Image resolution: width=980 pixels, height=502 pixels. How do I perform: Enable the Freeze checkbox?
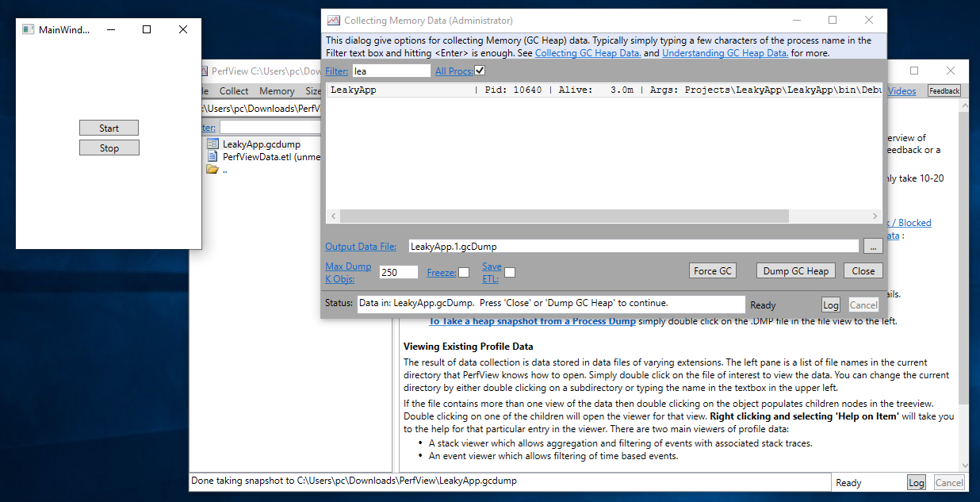464,273
